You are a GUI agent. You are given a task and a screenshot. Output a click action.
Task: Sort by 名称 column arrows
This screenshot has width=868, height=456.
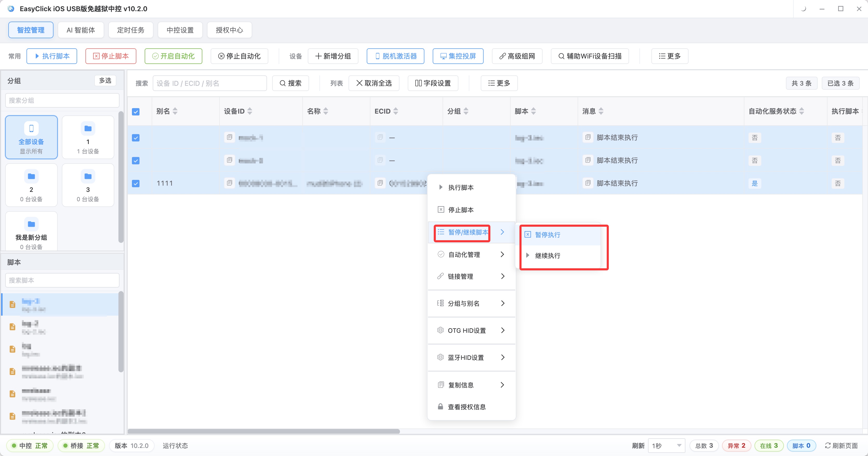point(325,111)
